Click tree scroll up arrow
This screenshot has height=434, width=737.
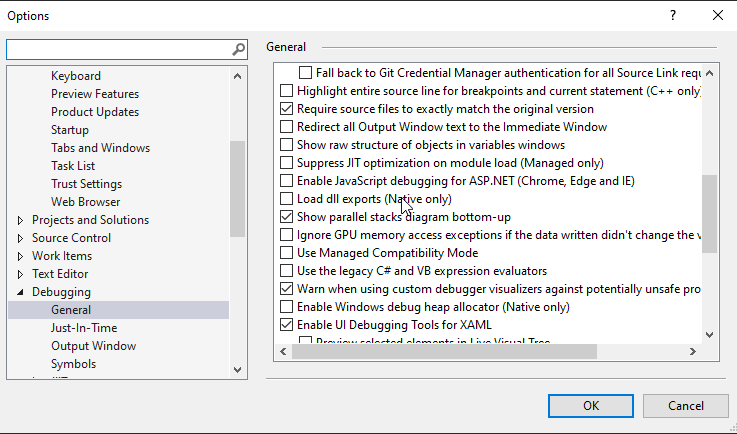pyautogui.click(x=238, y=76)
